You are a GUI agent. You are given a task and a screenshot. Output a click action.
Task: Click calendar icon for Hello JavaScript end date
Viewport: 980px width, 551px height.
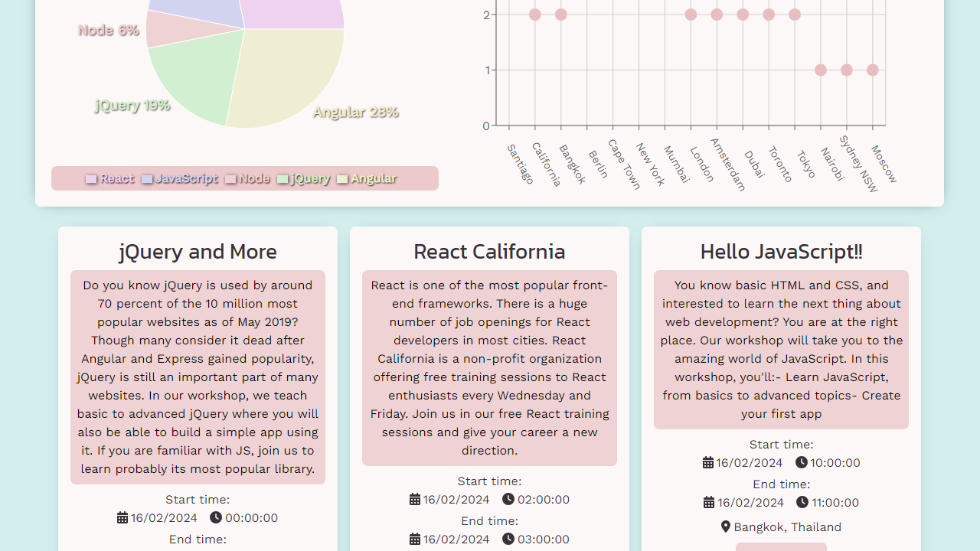click(x=709, y=503)
